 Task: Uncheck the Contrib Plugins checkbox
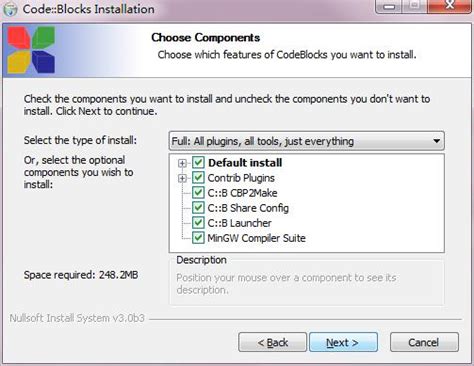198,178
